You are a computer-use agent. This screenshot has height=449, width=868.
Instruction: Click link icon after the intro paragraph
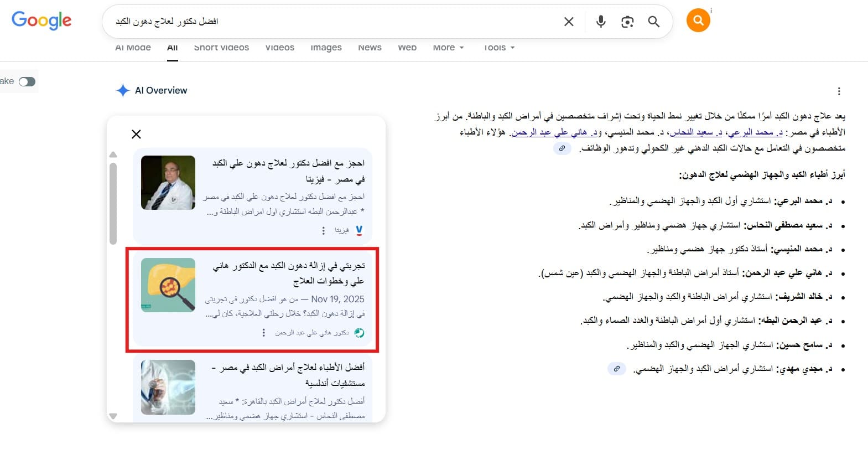[x=562, y=148]
